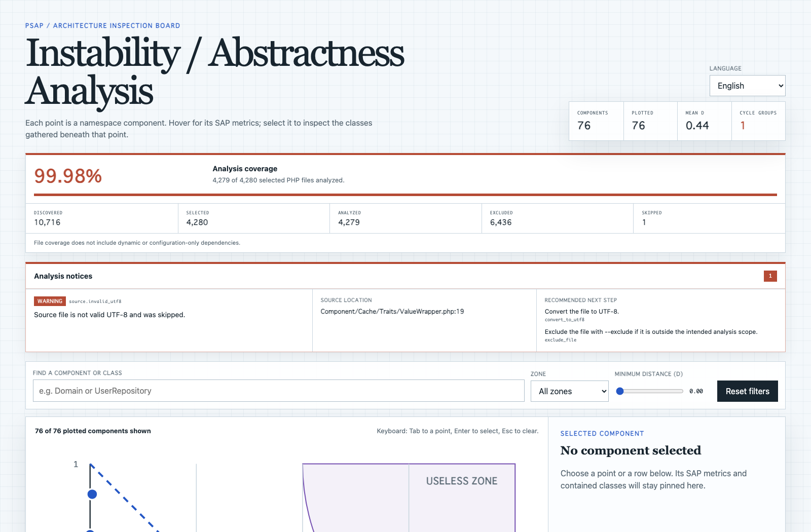Viewport: 811px width, 532px height.
Task: Click the source.invalid_utf8 code label
Action: click(95, 301)
